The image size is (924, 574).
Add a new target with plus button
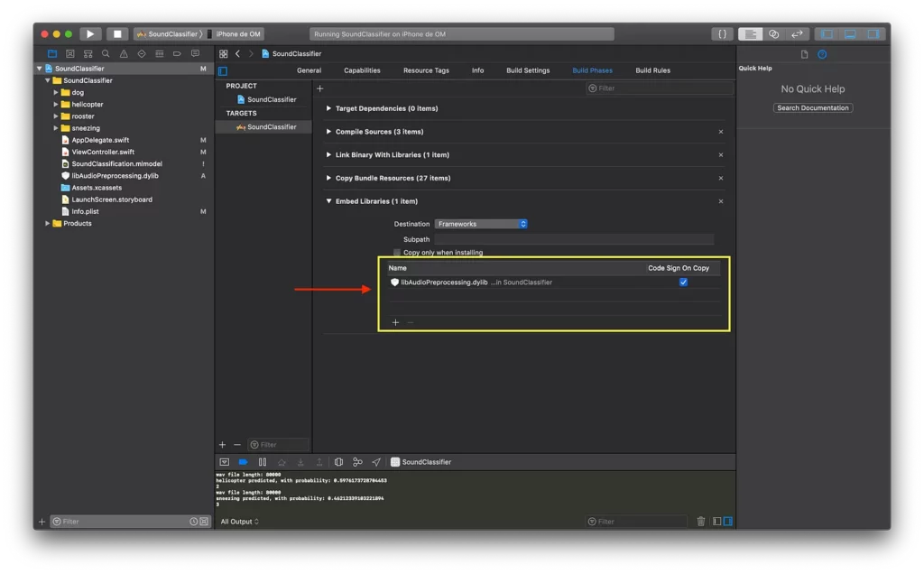pos(222,445)
